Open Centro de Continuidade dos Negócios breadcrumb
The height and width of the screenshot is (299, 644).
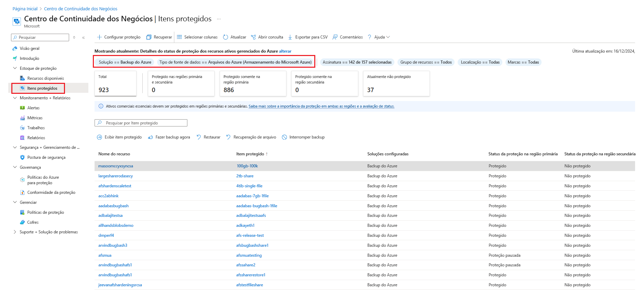tap(81, 9)
